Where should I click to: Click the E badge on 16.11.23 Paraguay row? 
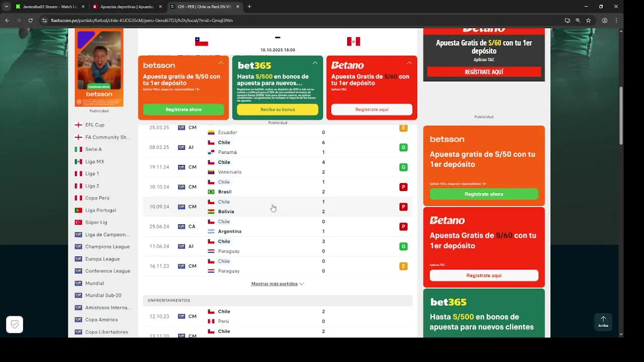pos(403,266)
